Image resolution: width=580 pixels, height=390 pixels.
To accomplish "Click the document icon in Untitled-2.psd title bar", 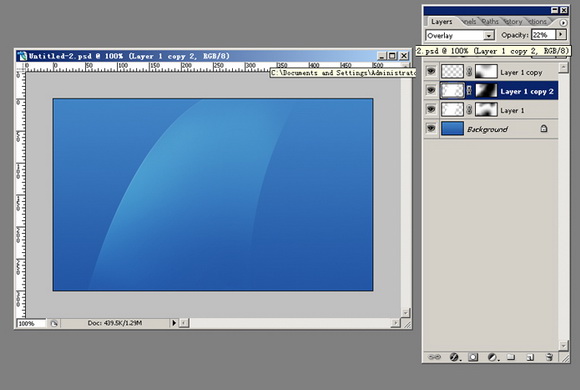I will click(23, 56).
